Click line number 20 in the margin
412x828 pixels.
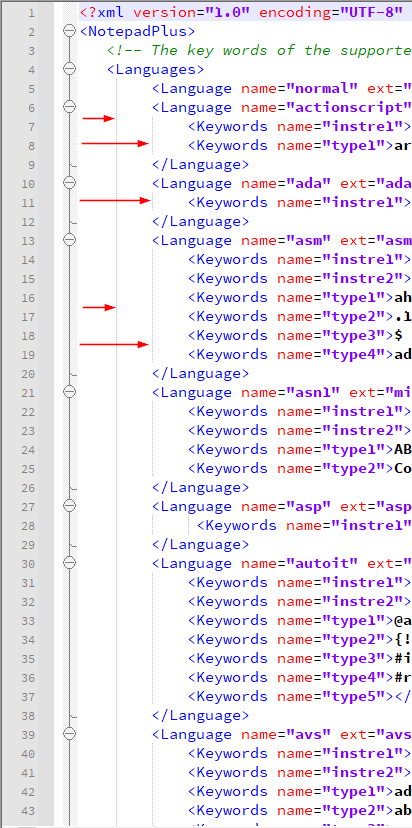pyautogui.click(x=28, y=374)
